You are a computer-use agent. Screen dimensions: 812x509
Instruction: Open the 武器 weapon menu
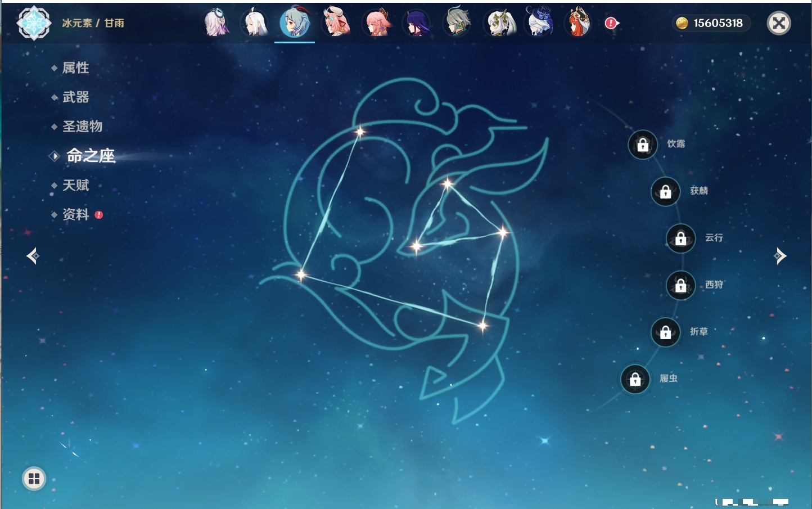(x=75, y=97)
